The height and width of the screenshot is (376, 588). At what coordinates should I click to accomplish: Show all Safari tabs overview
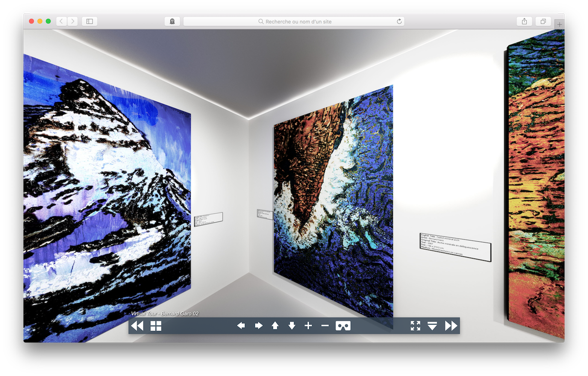tap(543, 21)
